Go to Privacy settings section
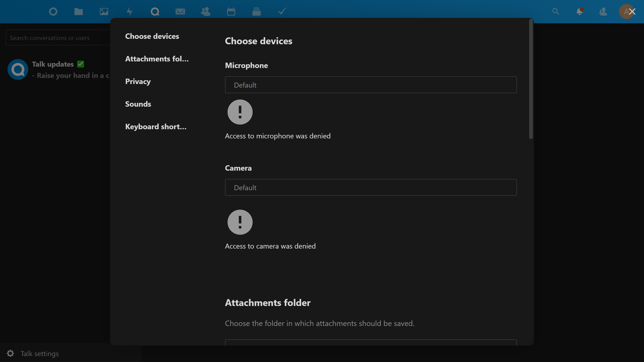Viewport: 644px width, 362px height. (x=138, y=81)
